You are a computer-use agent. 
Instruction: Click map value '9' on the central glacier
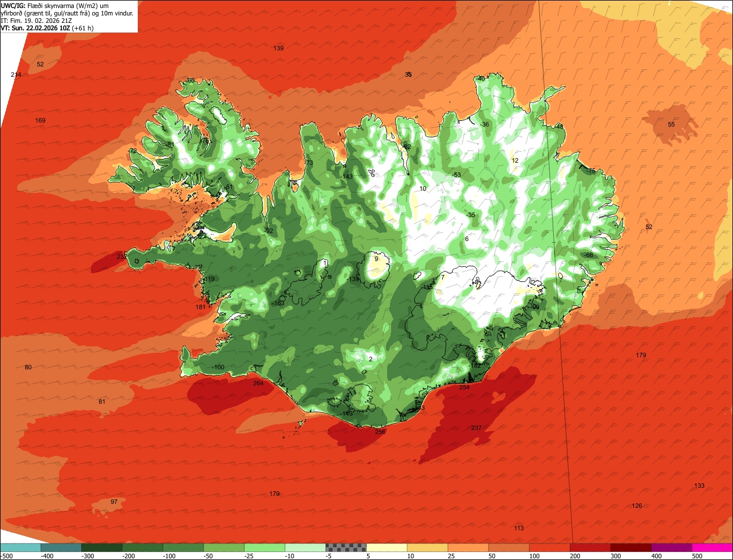pyautogui.click(x=376, y=259)
